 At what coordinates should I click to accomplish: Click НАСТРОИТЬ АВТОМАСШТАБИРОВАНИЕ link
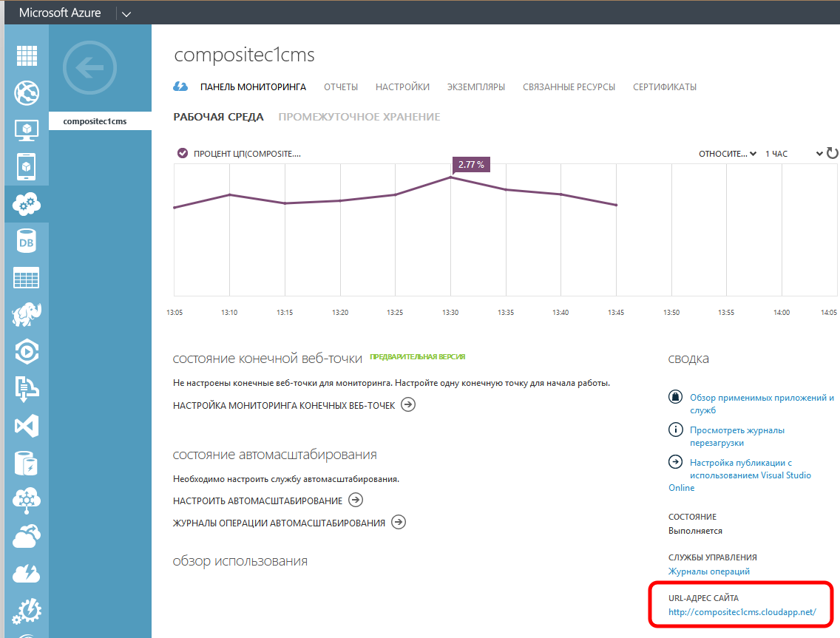click(257, 501)
